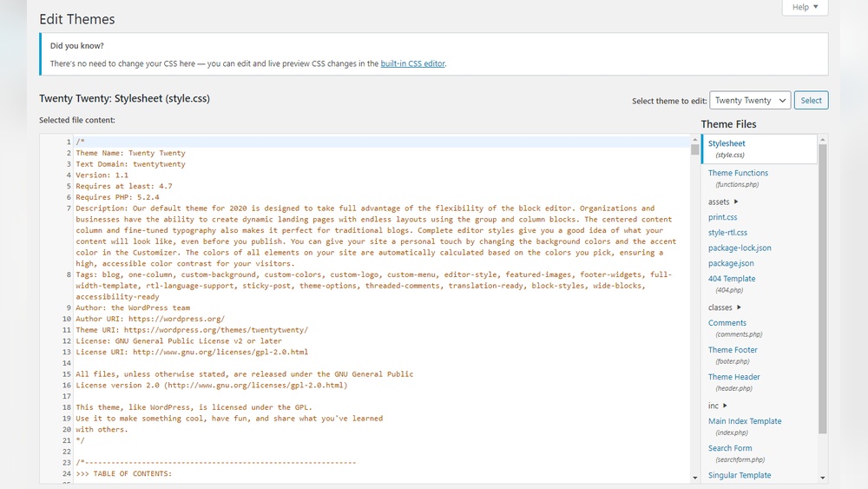868x489 pixels.
Task: Open the Singular Template file
Action: click(x=739, y=475)
